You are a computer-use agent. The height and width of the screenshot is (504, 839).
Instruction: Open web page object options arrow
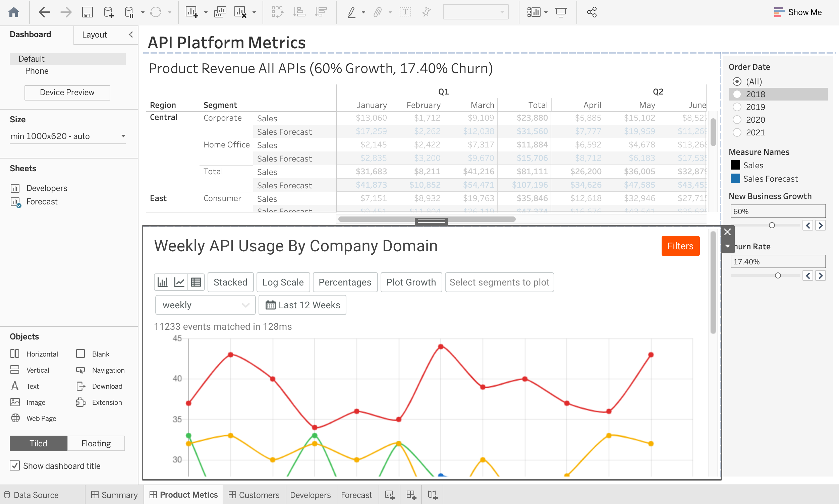click(727, 246)
